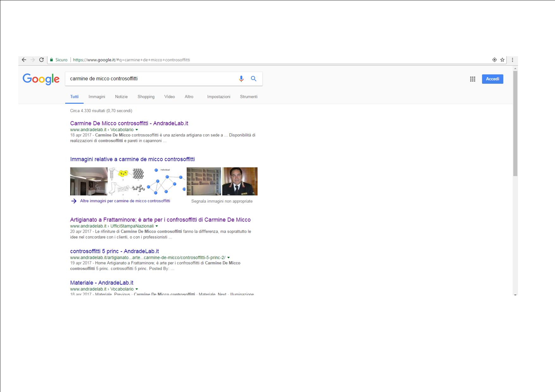
Task: Reload the page with refresh icon
Action: (41, 60)
